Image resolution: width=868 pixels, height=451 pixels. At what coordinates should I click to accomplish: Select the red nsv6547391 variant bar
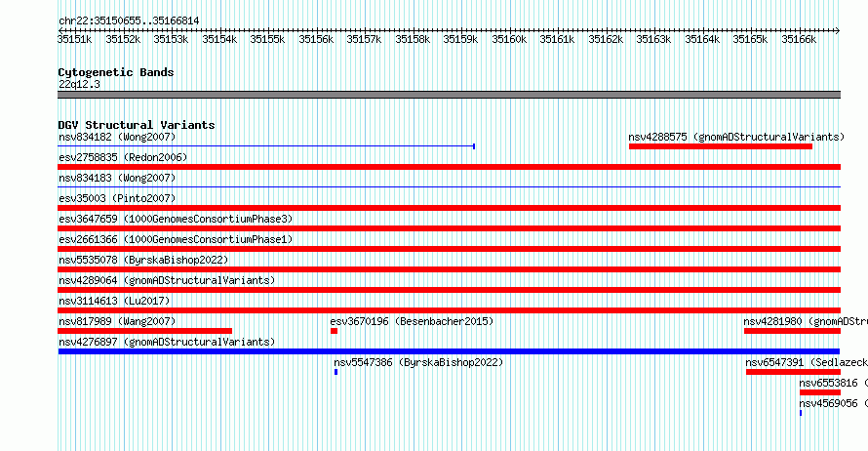click(x=793, y=372)
